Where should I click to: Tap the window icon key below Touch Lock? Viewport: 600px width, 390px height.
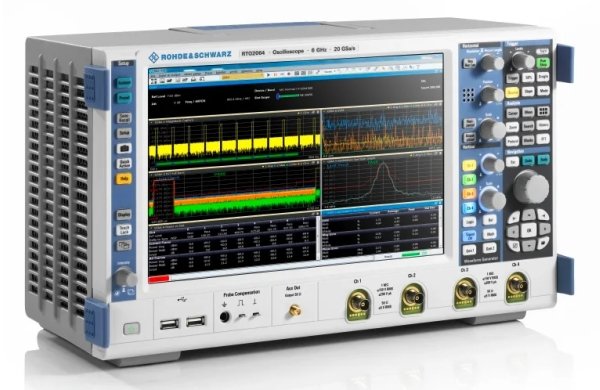tap(124, 245)
